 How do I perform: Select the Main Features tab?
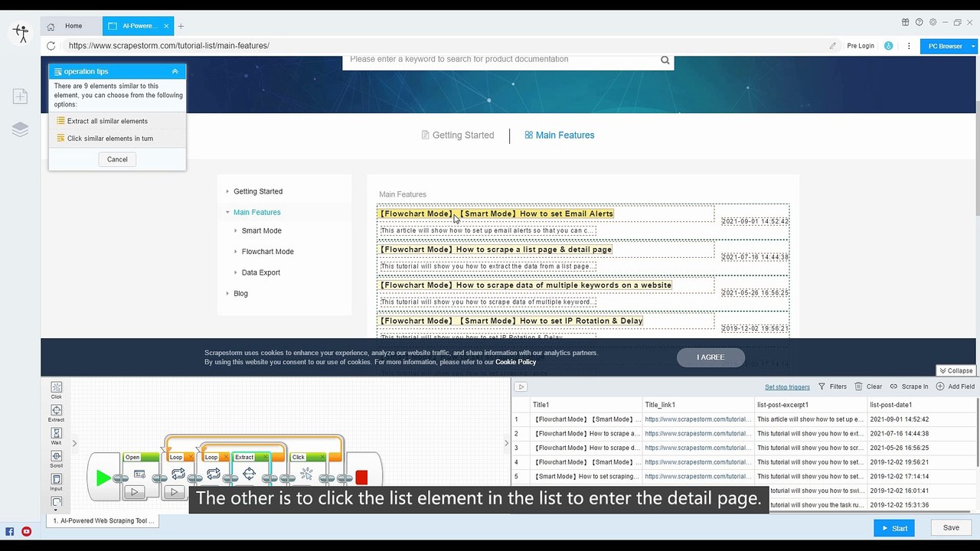(x=560, y=135)
